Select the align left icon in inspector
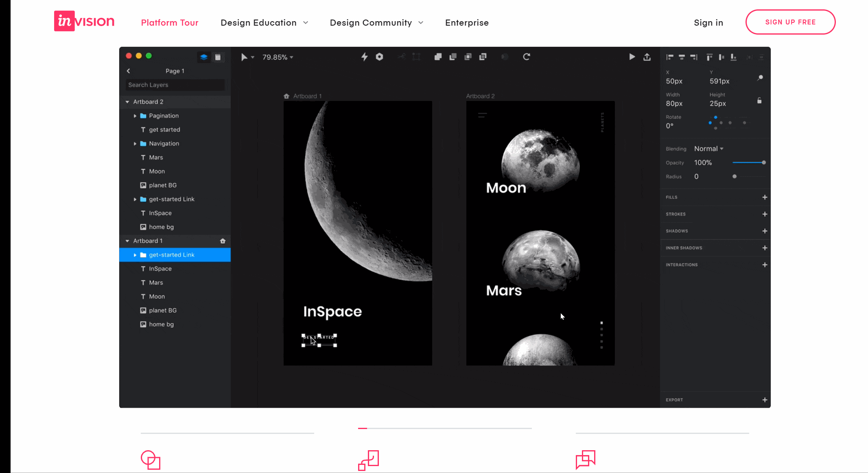Viewport: 868px width, 473px height. tap(669, 57)
